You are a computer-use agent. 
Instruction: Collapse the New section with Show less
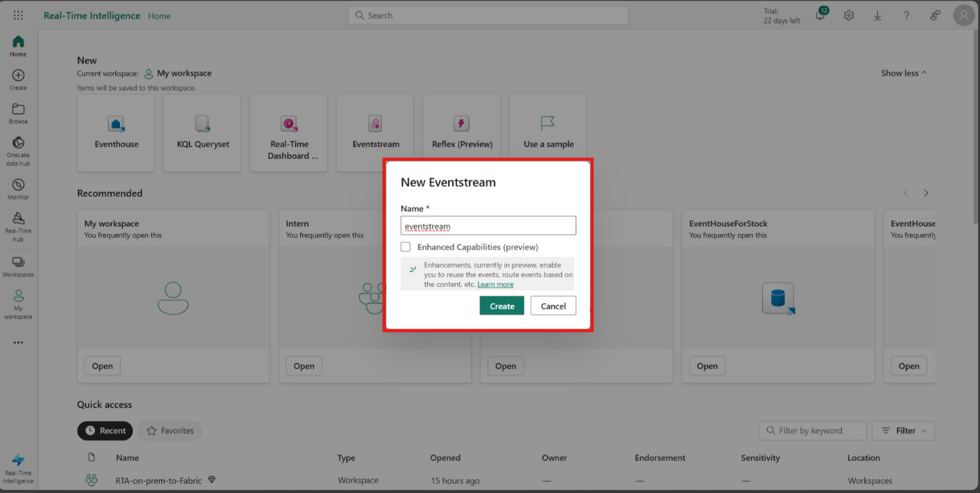(904, 73)
